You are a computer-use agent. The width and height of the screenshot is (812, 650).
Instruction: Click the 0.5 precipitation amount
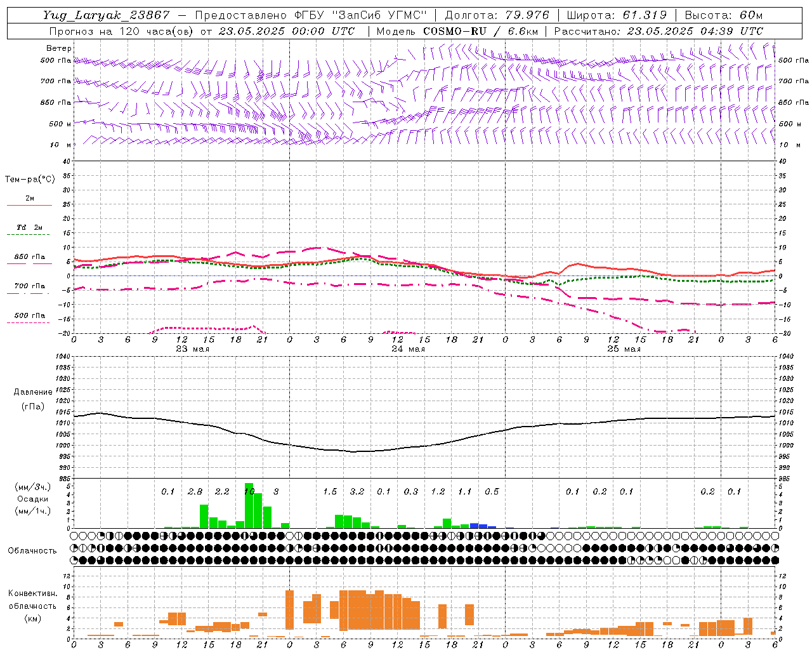[492, 492]
